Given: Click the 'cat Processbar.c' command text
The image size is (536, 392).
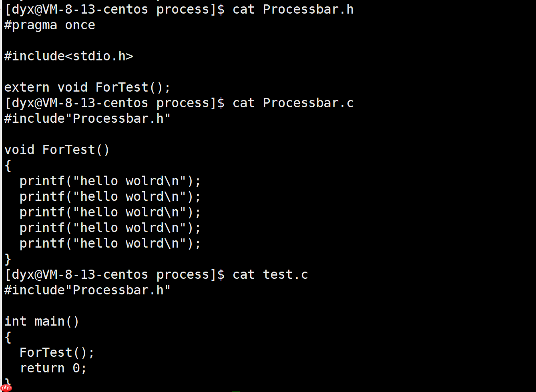Looking at the screenshot, I should coord(293,103).
